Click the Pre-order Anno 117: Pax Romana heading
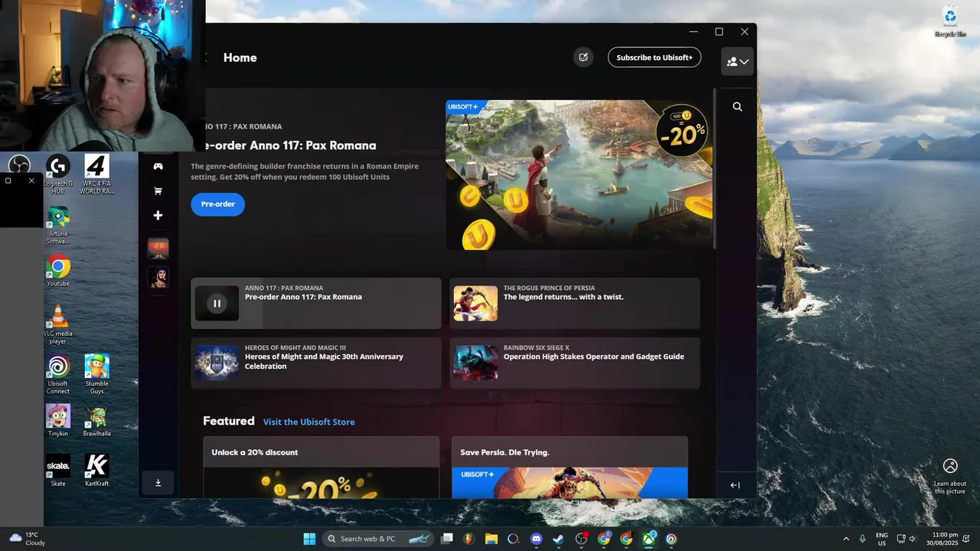 tap(289, 145)
